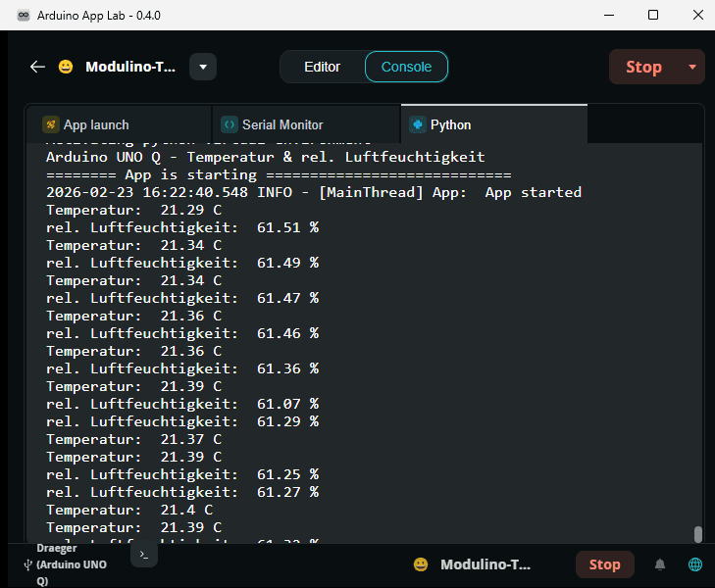Image resolution: width=715 pixels, height=588 pixels.
Task: Click the 'rel. Luftfeuchtigkeit: 61.07 %' line
Action: [182, 404]
